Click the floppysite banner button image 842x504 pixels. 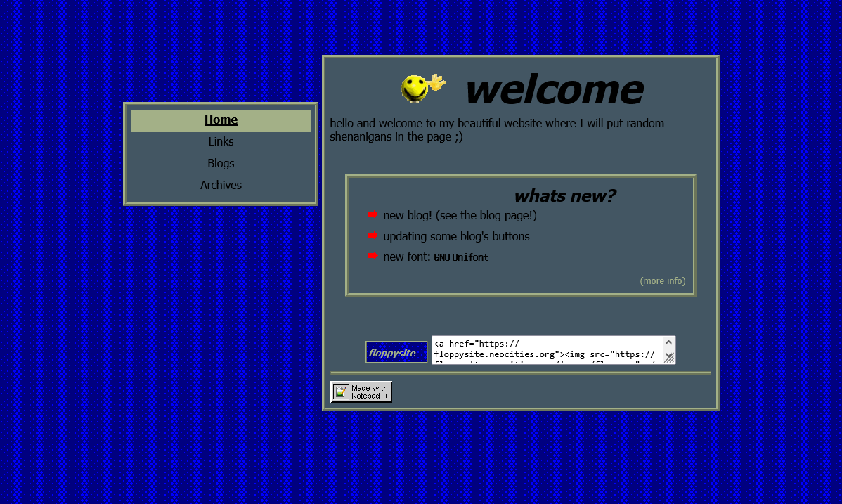click(396, 352)
